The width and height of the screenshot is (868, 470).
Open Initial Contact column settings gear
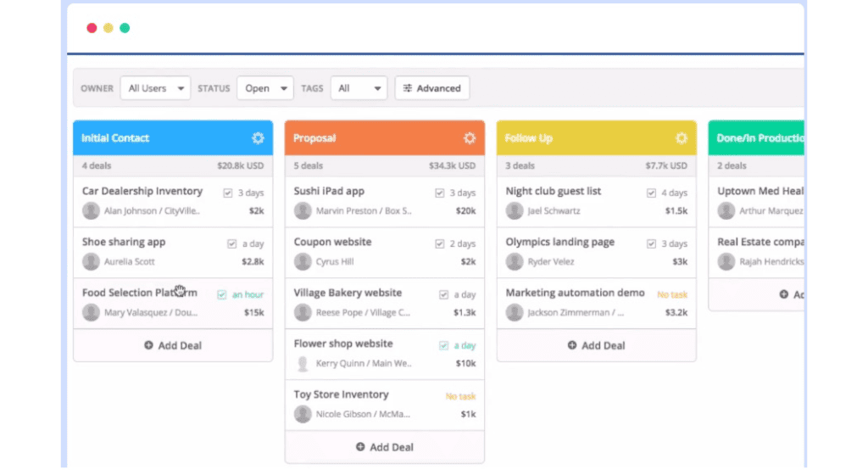point(258,138)
